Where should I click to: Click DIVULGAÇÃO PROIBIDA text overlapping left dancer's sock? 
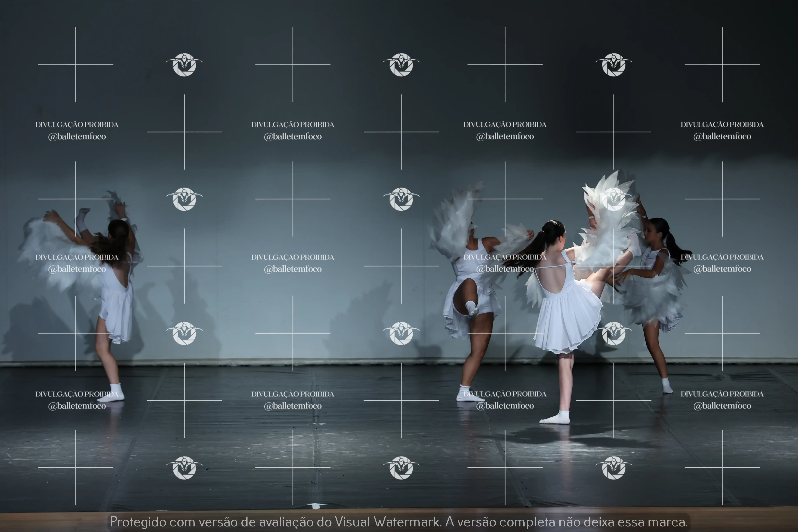point(77,394)
